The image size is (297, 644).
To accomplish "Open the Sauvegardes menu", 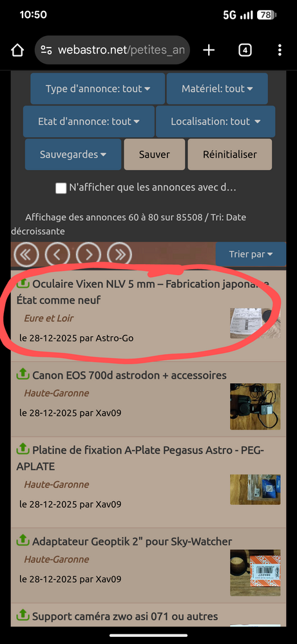I will click(x=73, y=155).
